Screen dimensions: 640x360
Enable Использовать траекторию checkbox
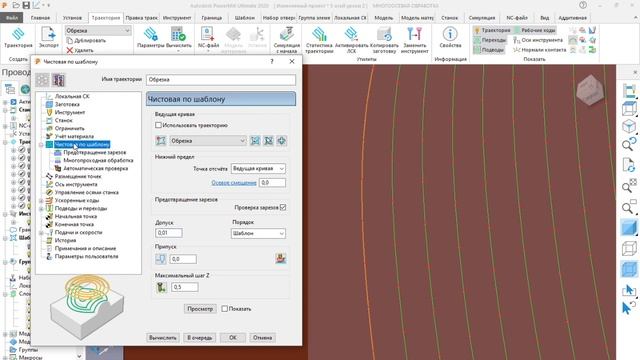tap(158, 125)
